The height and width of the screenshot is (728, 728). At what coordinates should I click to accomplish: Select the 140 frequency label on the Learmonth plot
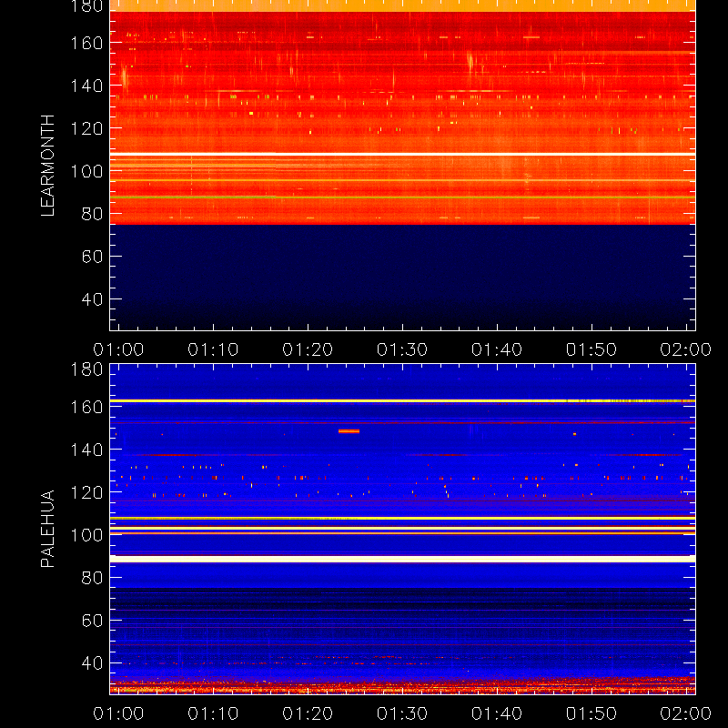(x=86, y=86)
